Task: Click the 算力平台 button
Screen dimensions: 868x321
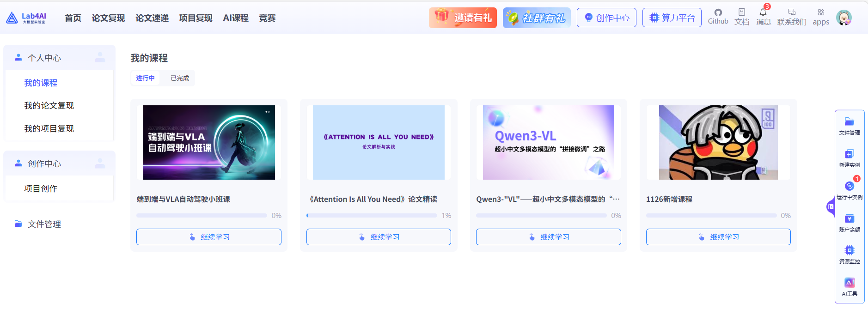Action: (672, 18)
